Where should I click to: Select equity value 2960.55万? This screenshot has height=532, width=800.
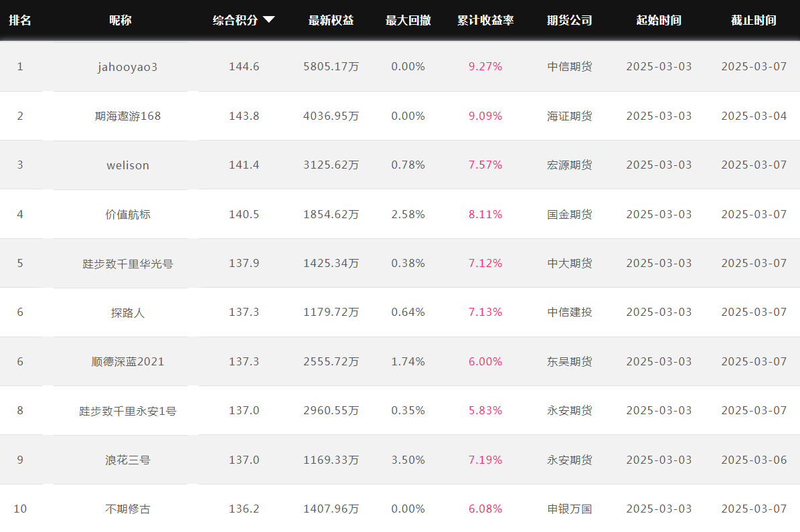pyautogui.click(x=331, y=411)
